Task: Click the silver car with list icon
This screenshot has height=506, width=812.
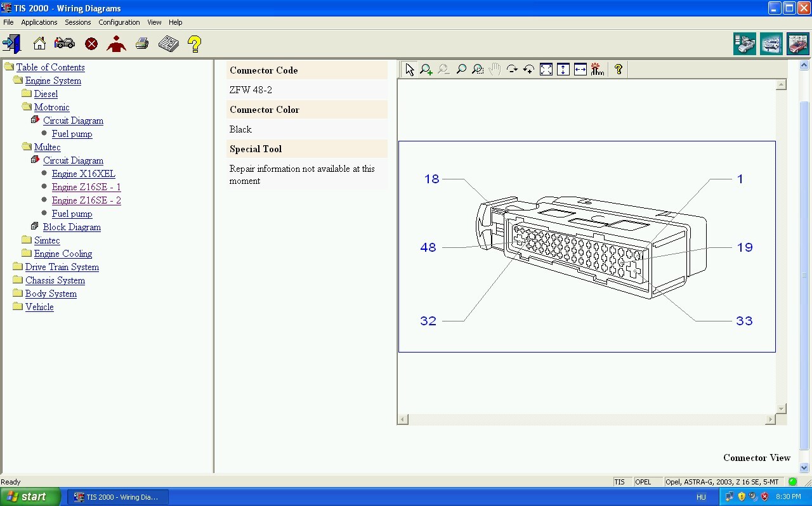Action: click(x=745, y=44)
